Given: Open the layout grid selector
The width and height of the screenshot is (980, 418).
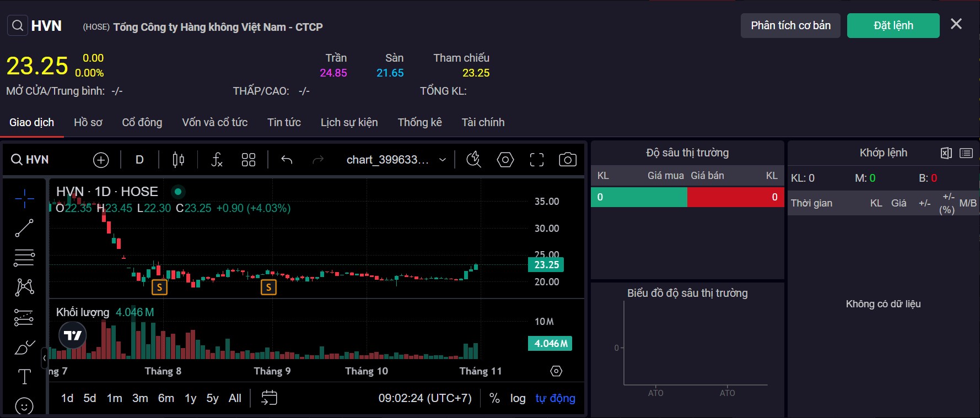Looking at the screenshot, I should (x=249, y=160).
